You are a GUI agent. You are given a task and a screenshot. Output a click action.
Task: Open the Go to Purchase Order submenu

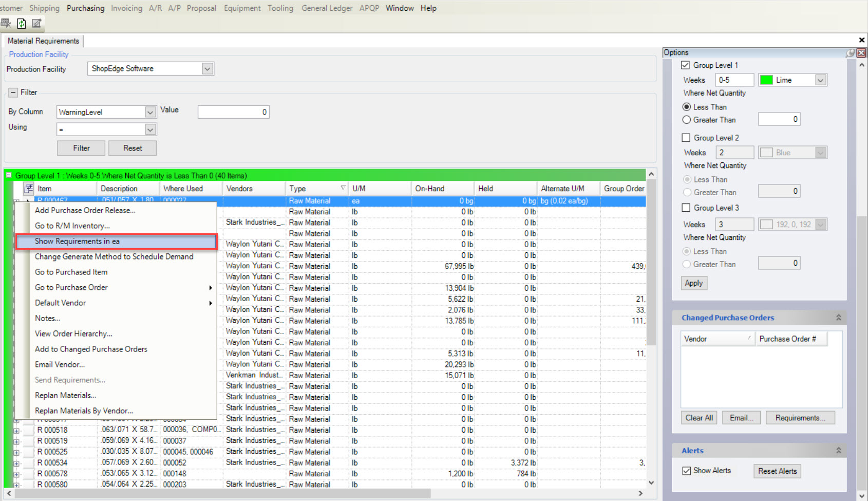(116, 287)
